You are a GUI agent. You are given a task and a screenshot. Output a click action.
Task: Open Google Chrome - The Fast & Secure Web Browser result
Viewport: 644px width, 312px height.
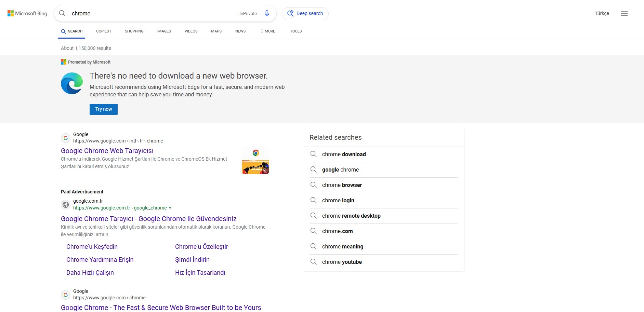(161, 308)
